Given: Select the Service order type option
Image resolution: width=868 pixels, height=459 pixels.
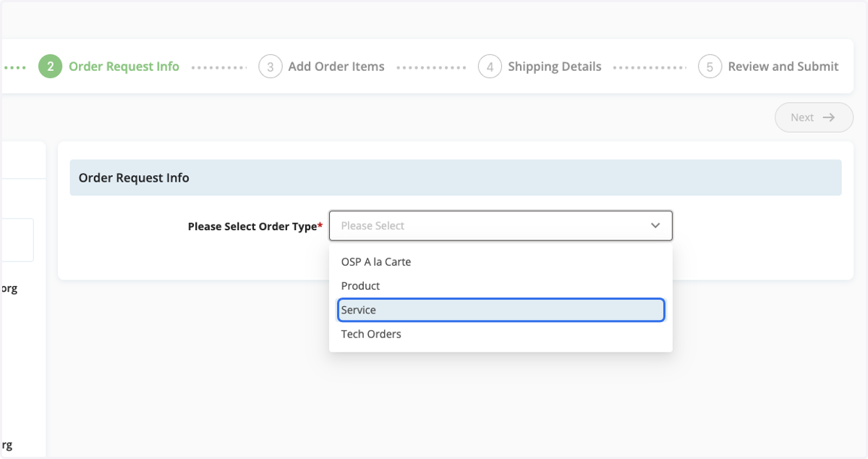Looking at the screenshot, I should click(x=501, y=310).
